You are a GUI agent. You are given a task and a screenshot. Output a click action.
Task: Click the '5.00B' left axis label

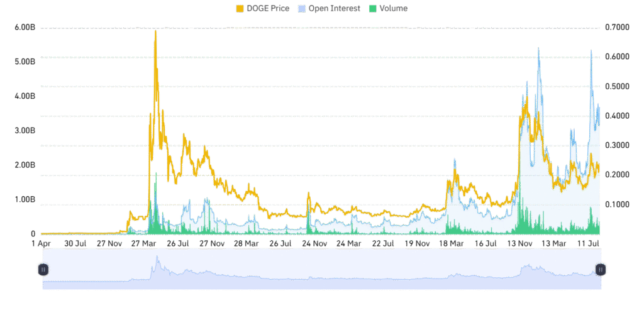click(x=26, y=62)
